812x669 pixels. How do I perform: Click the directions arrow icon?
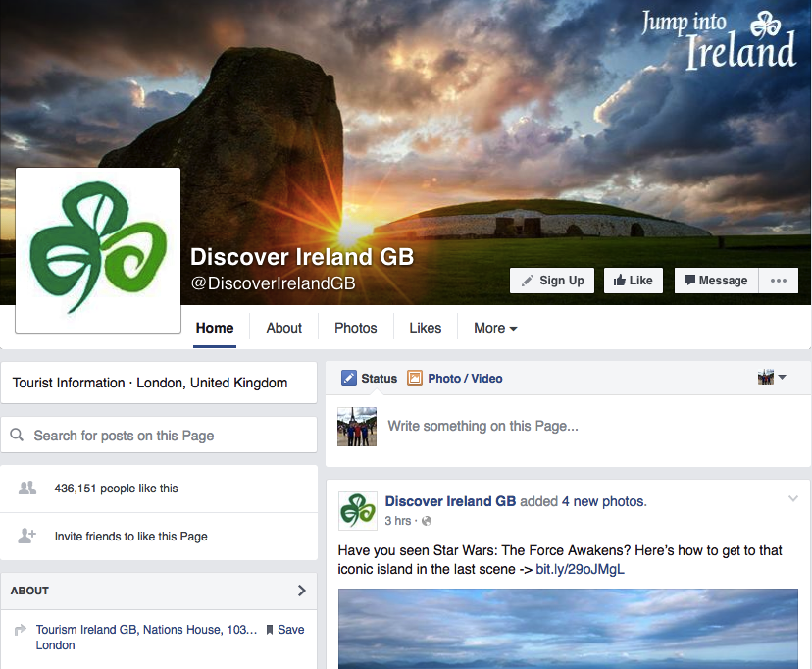pyautogui.click(x=21, y=630)
